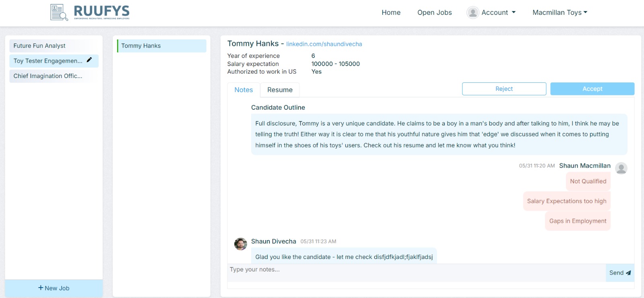644x298 pixels.
Task: Click the pencil edit icon on Toy Tester job
Action: click(89, 60)
